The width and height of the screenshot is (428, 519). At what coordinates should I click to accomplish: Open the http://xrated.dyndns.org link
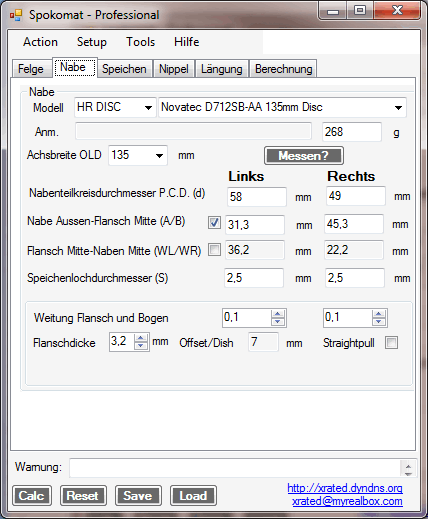point(345,488)
